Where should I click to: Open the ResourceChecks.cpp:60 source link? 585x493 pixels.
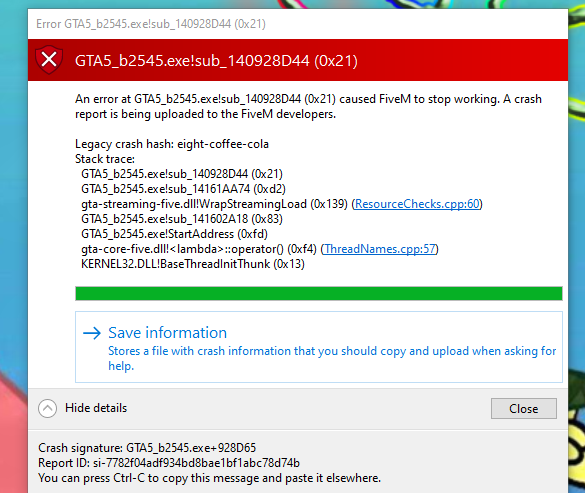[x=417, y=204]
